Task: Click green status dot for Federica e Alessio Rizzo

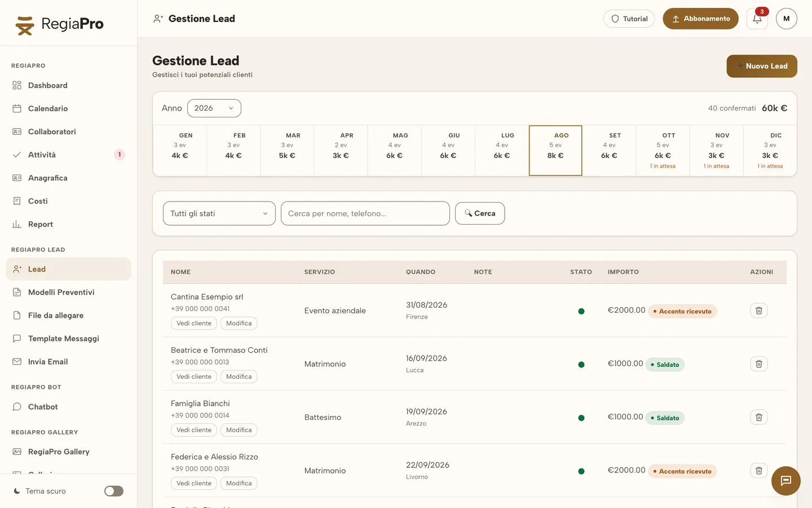Action: click(x=581, y=471)
